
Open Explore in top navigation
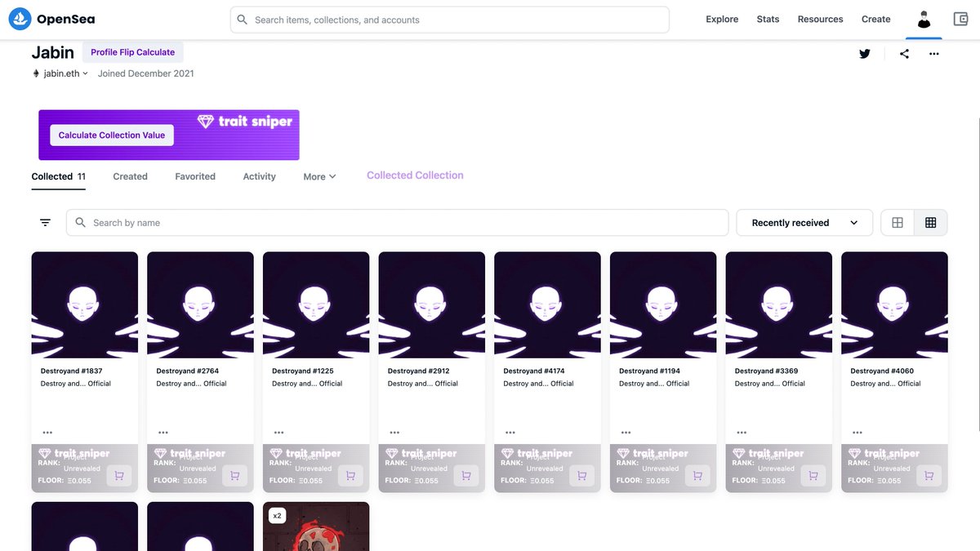pyautogui.click(x=722, y=20)
